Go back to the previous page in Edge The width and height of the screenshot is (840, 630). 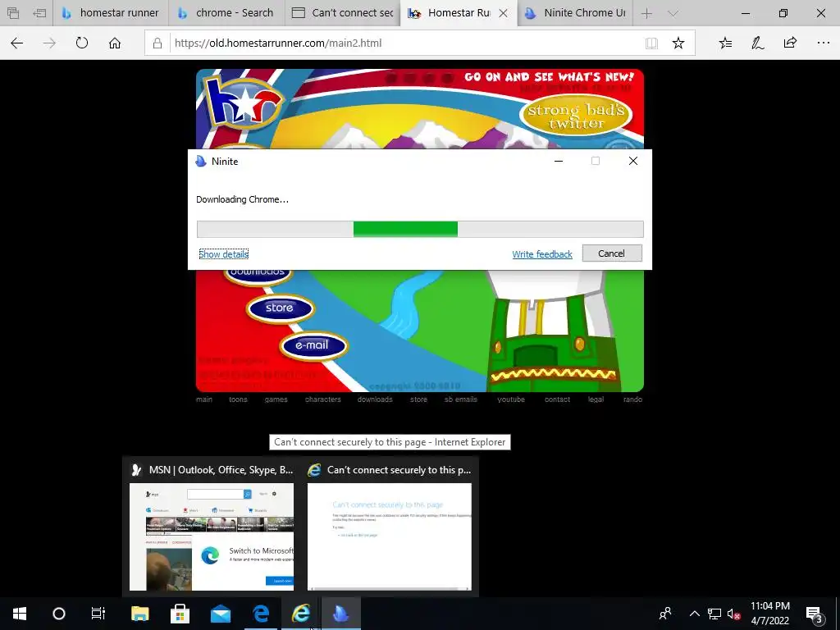pos(16,43)
